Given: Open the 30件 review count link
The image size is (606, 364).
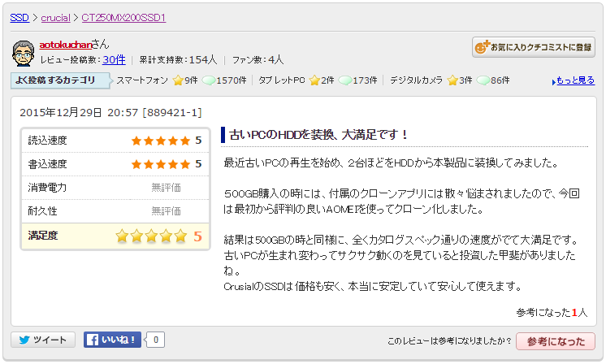Looking at the screenshot, I should (x=114, y=59).
